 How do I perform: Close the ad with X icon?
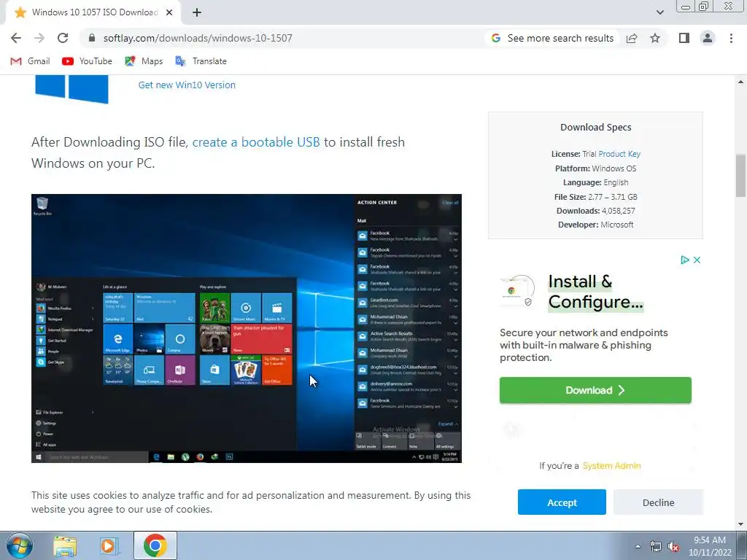click(x=697, y=260)
